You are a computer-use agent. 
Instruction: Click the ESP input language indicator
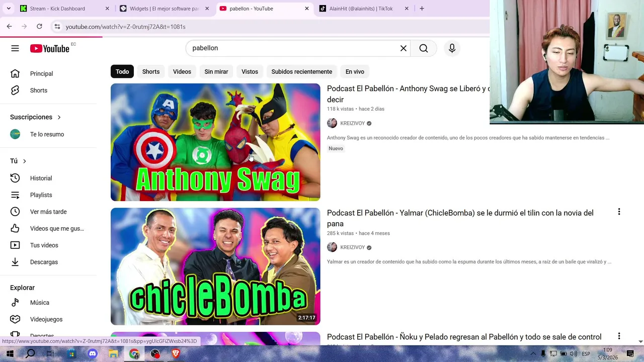point(586,354)
